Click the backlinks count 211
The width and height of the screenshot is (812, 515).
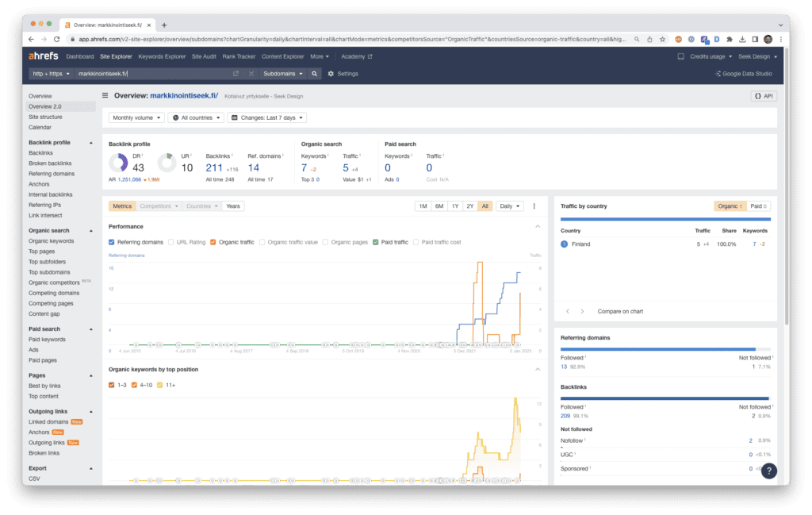pos(214,168)
